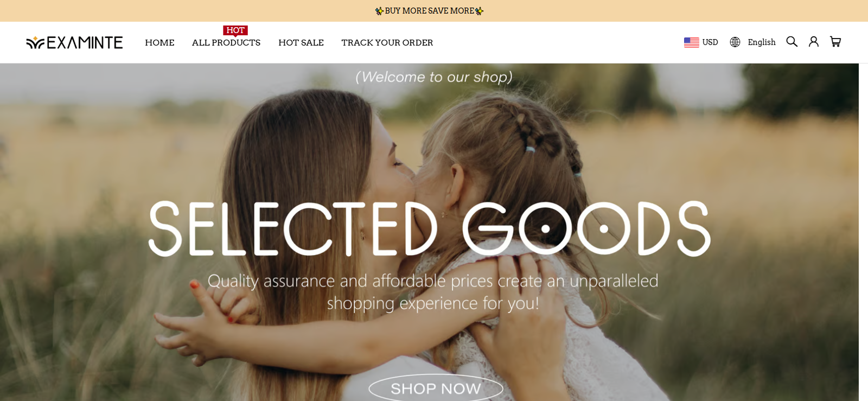Go to the HOME menu item

159,42
